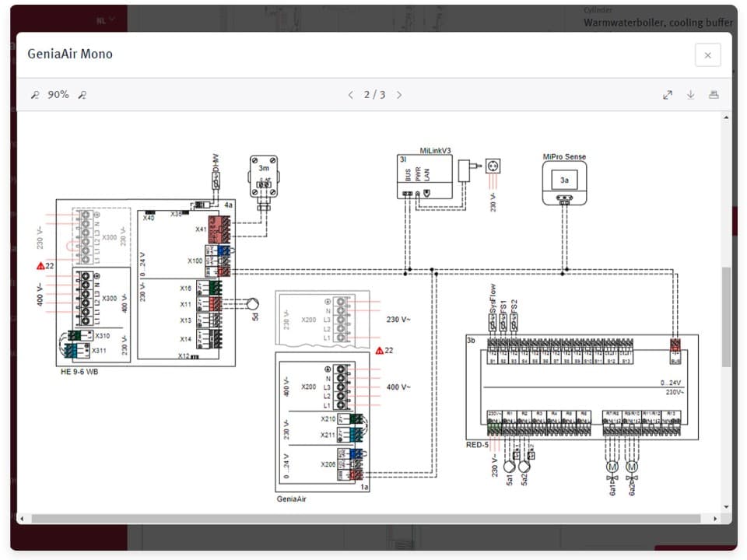This screenshot has width=747, height=560.
Task: Go to the next diagram page
Action: click(399, 95)
